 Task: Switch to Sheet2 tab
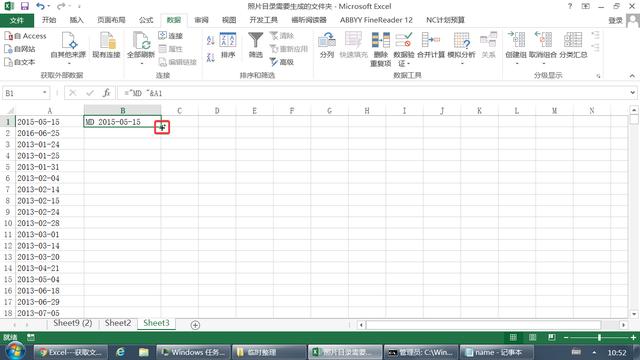point(118,323)
